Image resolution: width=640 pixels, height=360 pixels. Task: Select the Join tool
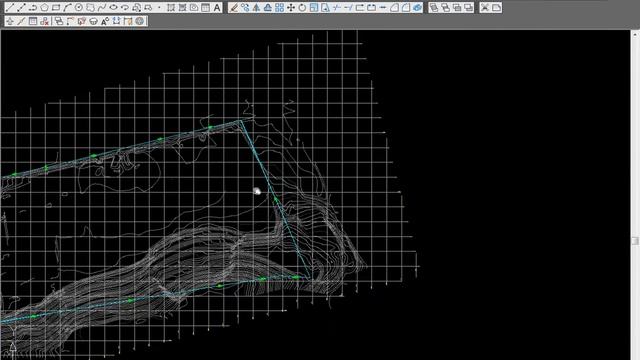pos(383,8)
